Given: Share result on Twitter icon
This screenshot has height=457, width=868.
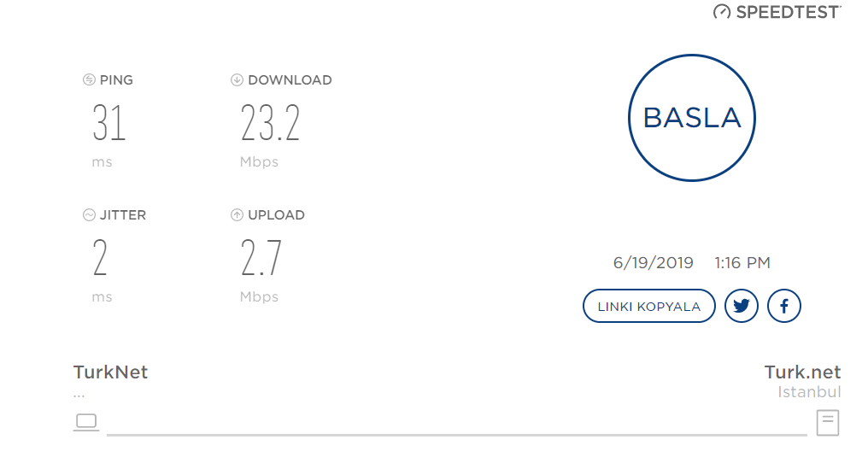Looking at the screenshot, I should [x=742, y=306].
